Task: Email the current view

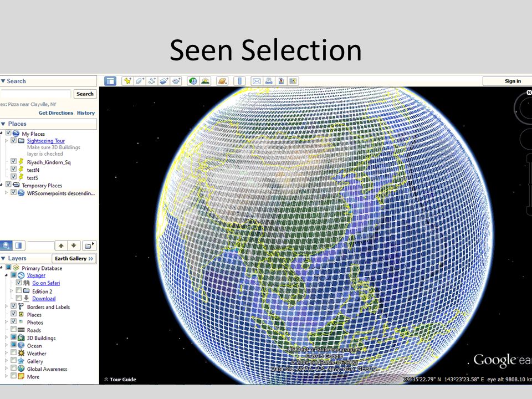Action: (x=257, y=81)
